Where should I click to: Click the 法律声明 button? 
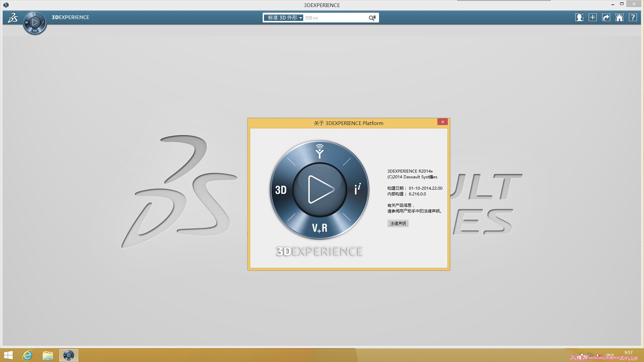pos(398,223)
